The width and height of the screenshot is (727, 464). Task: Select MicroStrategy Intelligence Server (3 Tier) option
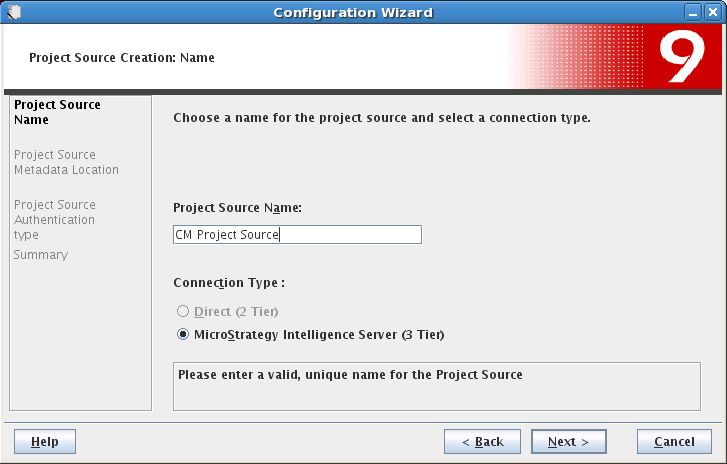pyautogui.click(x=183, y=334)
